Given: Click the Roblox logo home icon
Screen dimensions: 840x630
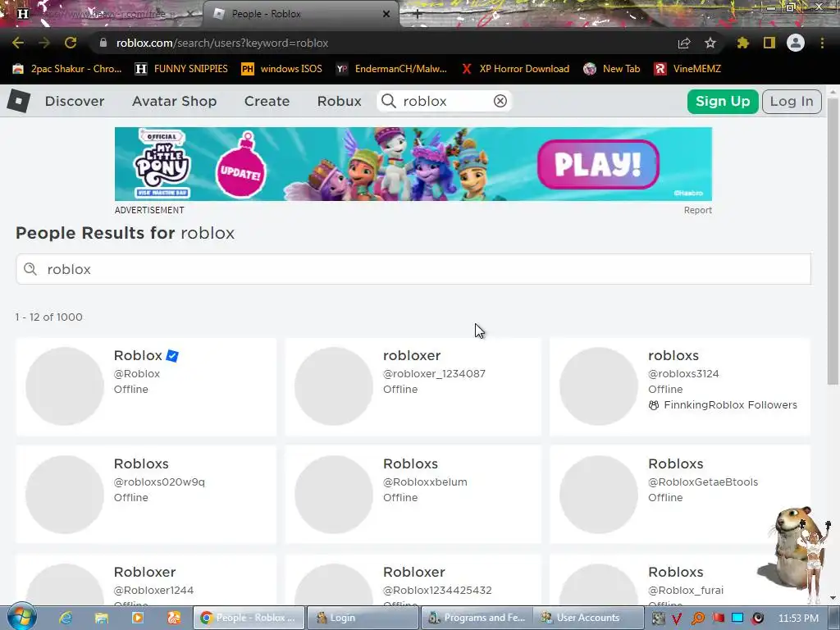Looking at the screenshot, I should [x=19, y=101].
